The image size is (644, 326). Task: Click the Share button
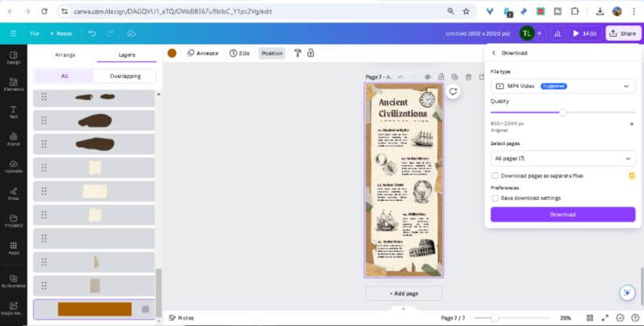point(623,33)
